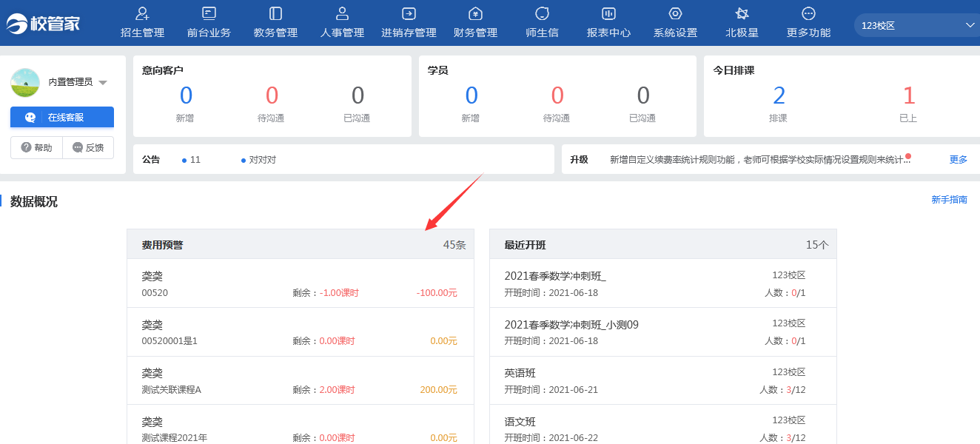Open 招生管理 icon in top navigation
980x444 pixels.
pos(143,13)
